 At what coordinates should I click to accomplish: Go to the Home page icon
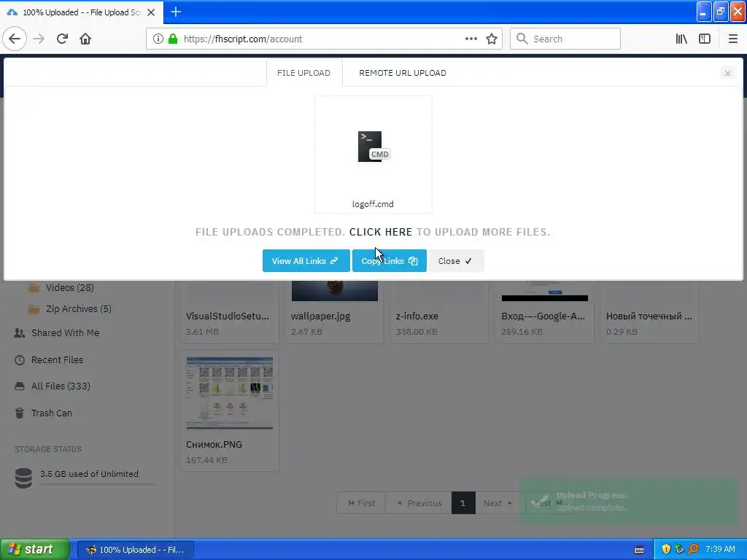[85, 39]
